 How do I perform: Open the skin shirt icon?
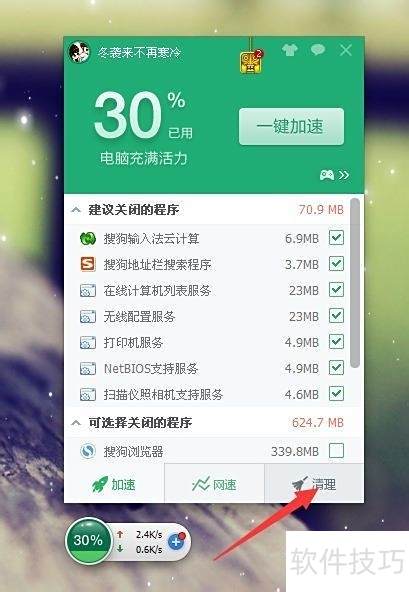(x=290, y=49)
